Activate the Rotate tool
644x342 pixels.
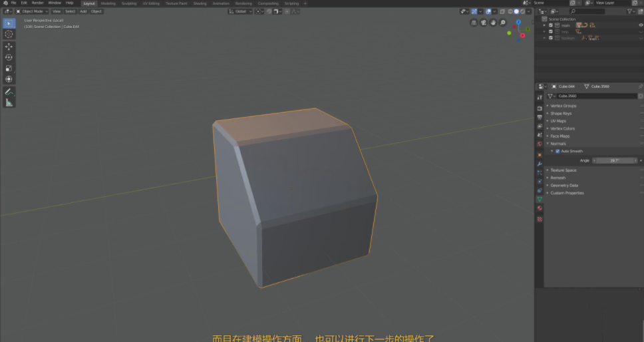click(x=9, y=57)
